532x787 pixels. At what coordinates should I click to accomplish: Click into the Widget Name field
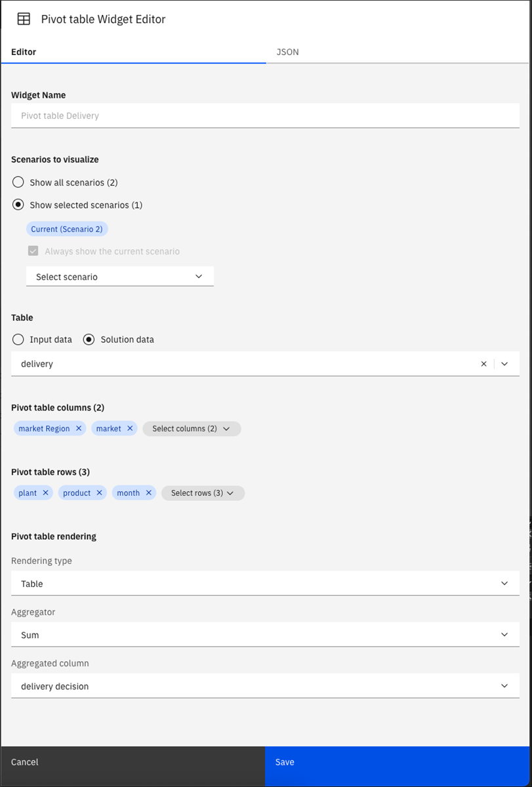tap(265, 115)
